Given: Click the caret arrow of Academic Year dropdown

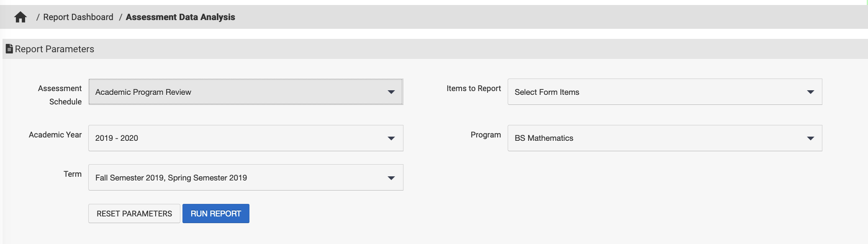Looking at the screenshot, I should click(391, 138).
